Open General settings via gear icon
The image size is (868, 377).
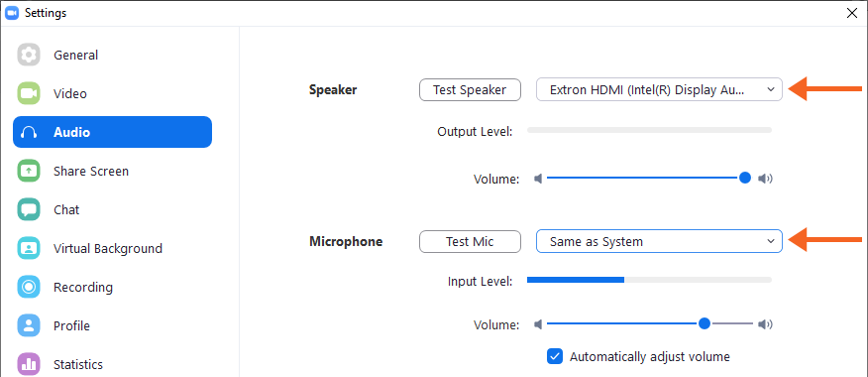pyautogui.click(x=28, y=55)
